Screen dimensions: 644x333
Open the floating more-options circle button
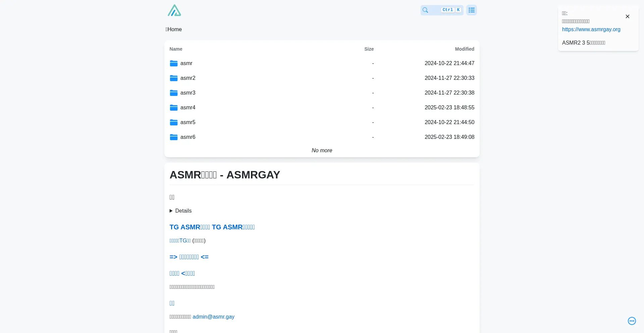coord(632,321)
